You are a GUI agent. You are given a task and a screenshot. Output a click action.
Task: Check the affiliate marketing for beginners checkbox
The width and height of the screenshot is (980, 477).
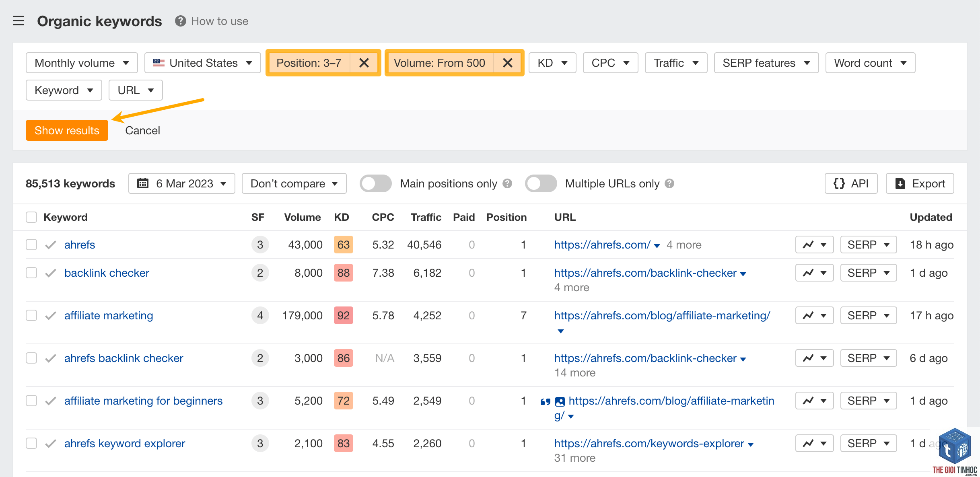[31, 401]
